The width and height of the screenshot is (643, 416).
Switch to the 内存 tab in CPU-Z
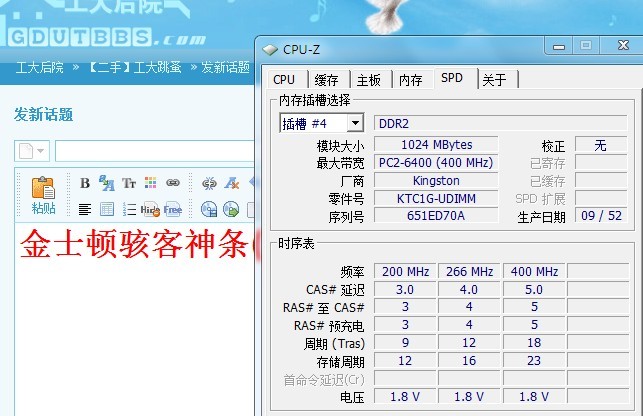pyautogui.click(x=411, y=80)
